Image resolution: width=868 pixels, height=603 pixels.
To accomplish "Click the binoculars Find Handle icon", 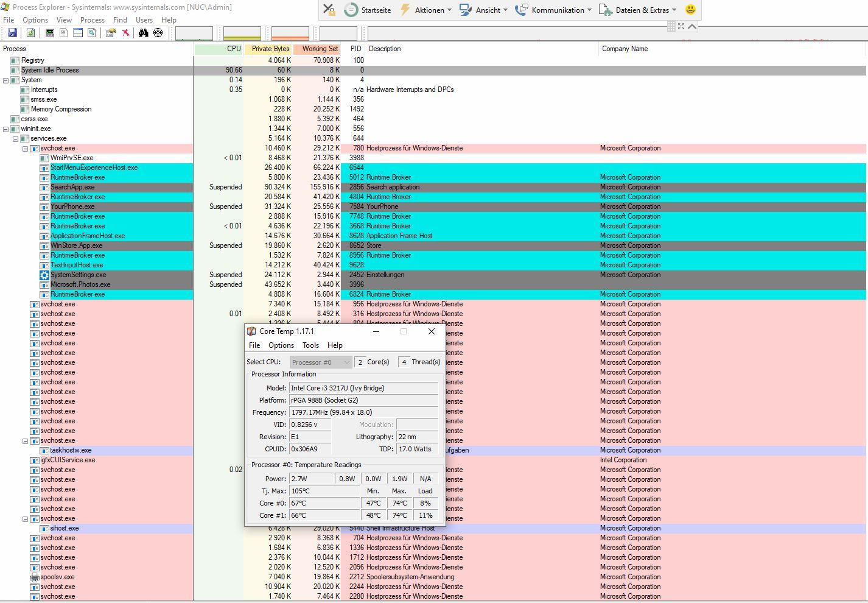I will [143, 33].
